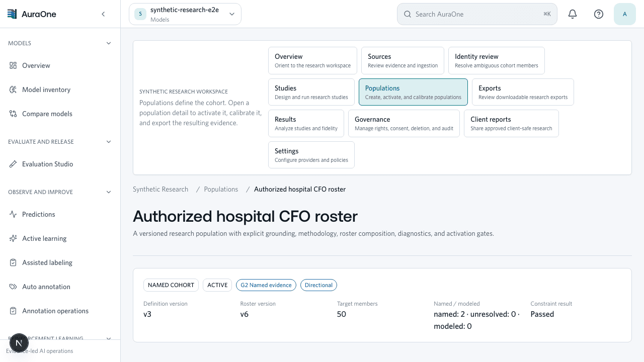Click the Target members value 50
The width and height of the screenshot is (644, 362).
coord(342,314)
